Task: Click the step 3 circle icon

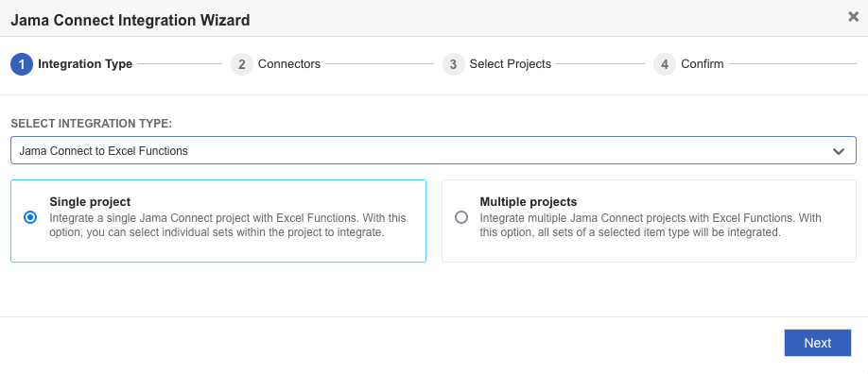Action: tap(453, 64)
